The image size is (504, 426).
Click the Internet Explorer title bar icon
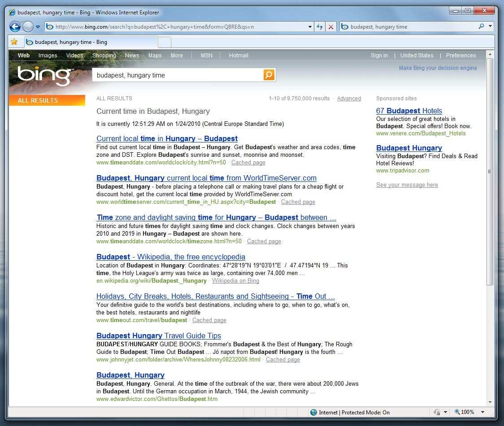pyautogui.click(x=12, y=13)
